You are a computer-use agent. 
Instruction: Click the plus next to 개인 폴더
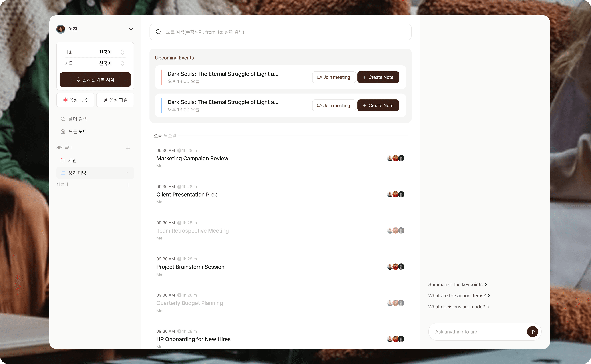click(128, 148)
